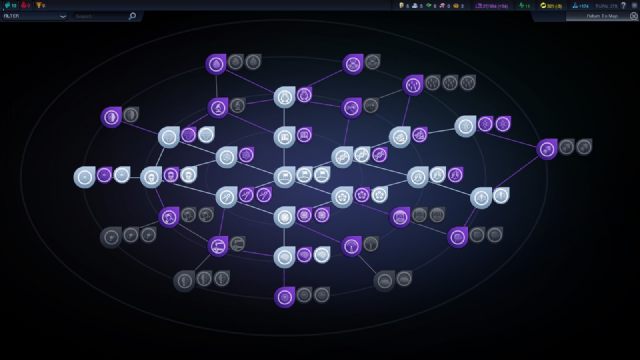Select the purple DNA helix leaf technology
The width and height of the screenshot is (640, 360).
(x=380, y=155)
